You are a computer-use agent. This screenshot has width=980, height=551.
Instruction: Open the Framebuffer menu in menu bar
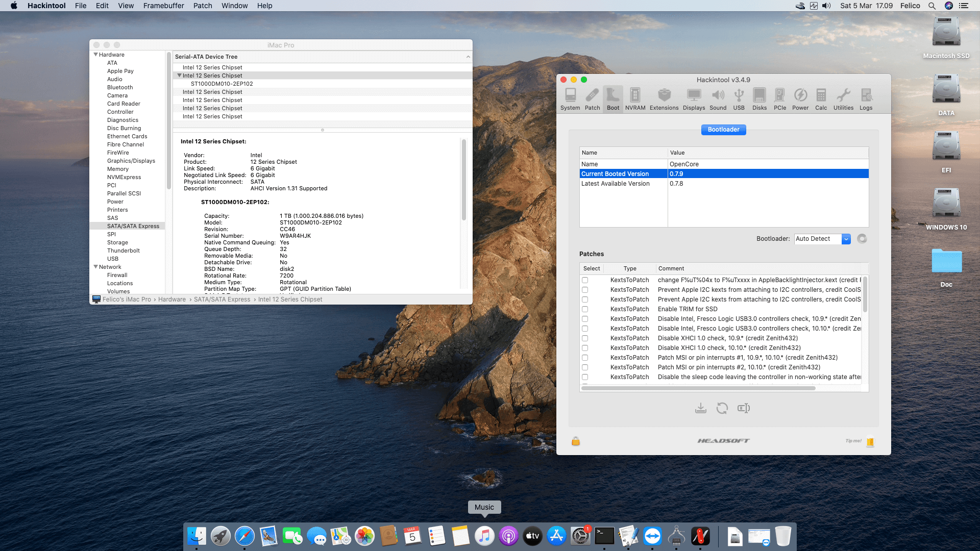163,6
